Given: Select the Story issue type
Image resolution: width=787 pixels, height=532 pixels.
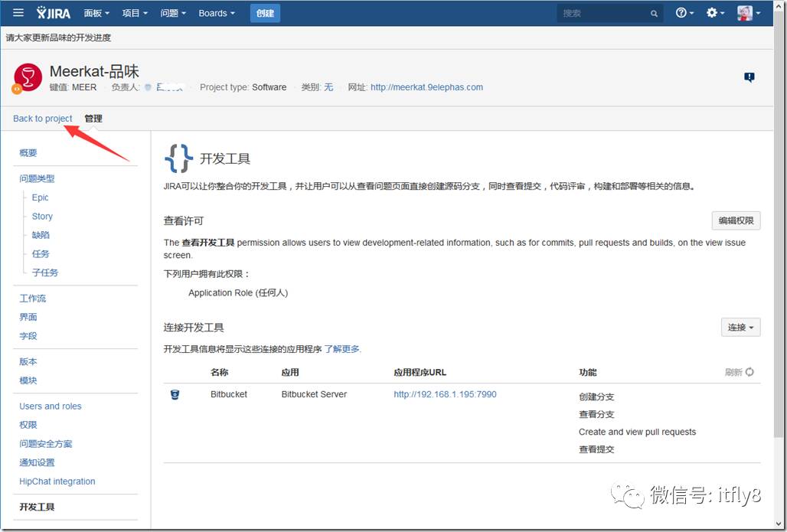Looking at the screenshot, I should 42,217.
